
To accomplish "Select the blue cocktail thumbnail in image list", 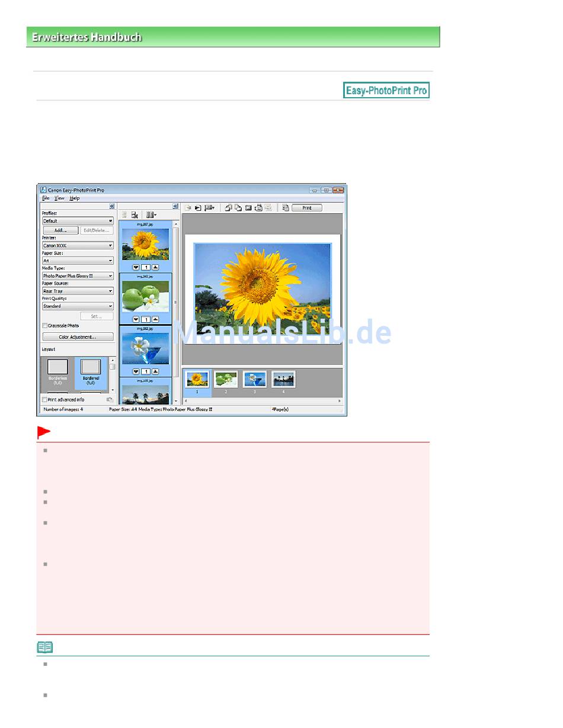I will pyautogui.click(x=145, y=349).
